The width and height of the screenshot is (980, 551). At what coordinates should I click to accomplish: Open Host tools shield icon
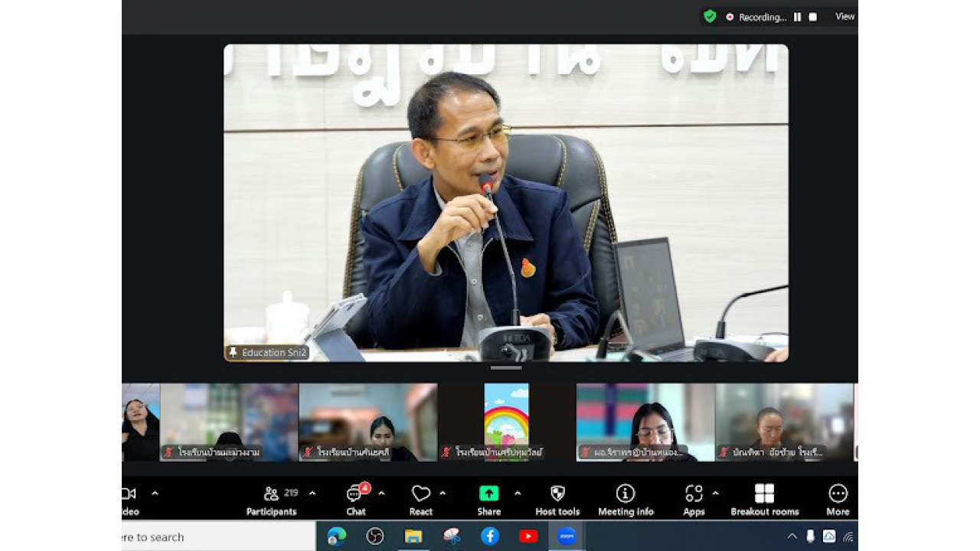click(x=557, y=500)
